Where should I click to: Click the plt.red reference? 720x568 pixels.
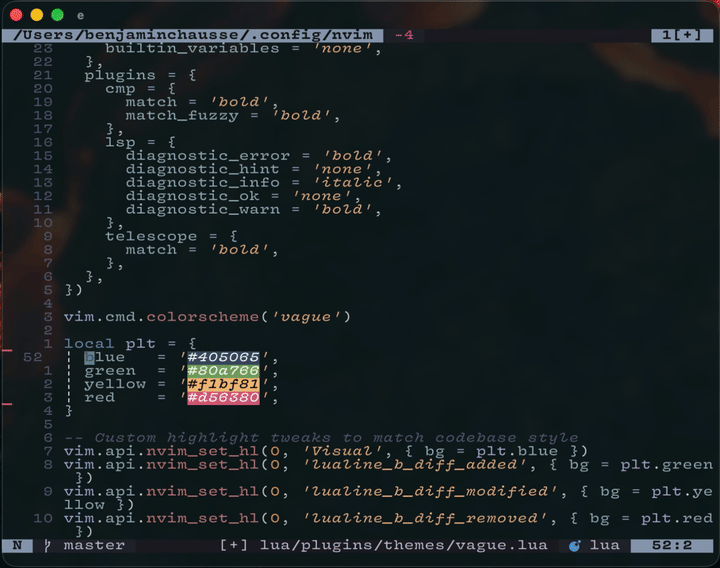pyautogui.click(x=677, y=519)
